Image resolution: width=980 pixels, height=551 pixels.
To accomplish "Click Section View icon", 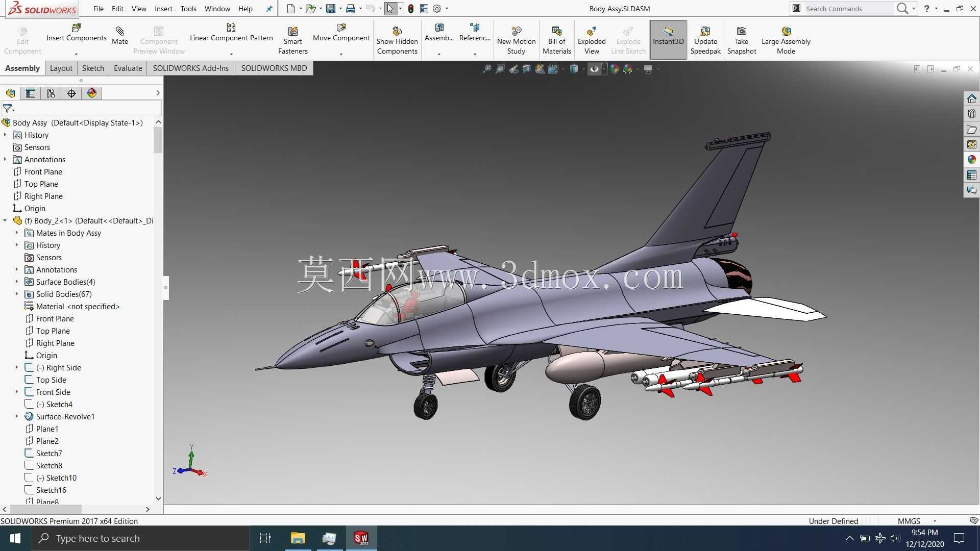I will click(527, 69).
